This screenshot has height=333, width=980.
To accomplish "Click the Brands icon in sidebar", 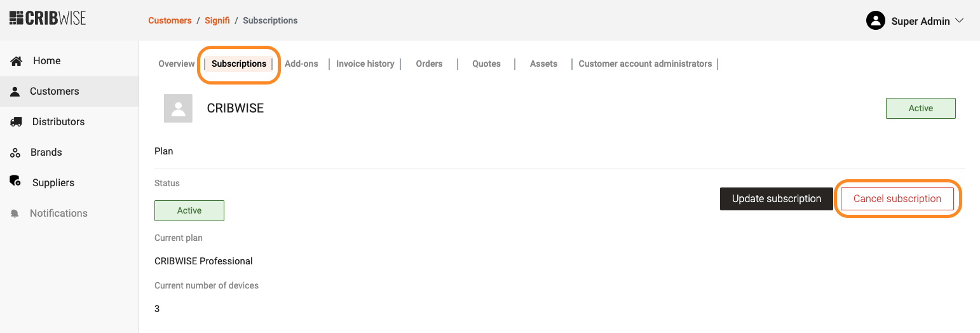I will click(15, 153).
